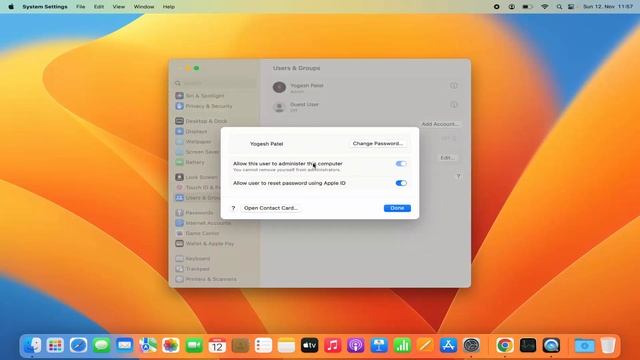Click the Edit… button in Users & Groups window
The width and height of the screenshot is (640, 360).
point(447,158)
